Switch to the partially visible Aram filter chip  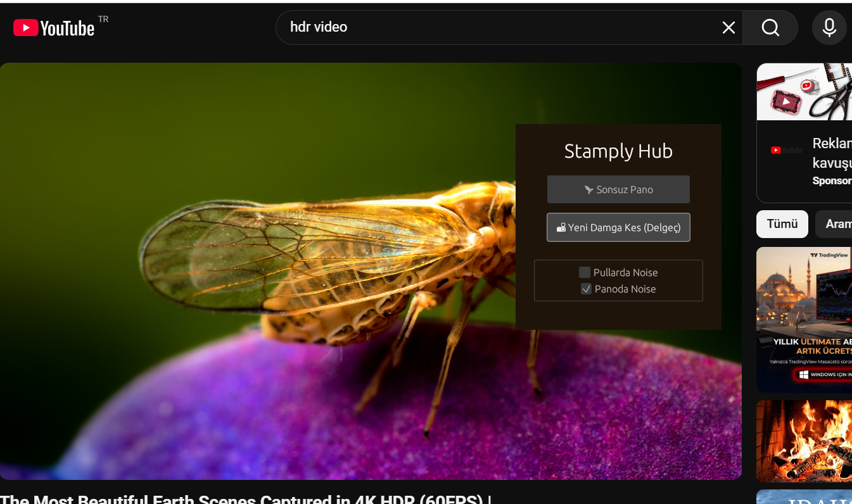836,224
